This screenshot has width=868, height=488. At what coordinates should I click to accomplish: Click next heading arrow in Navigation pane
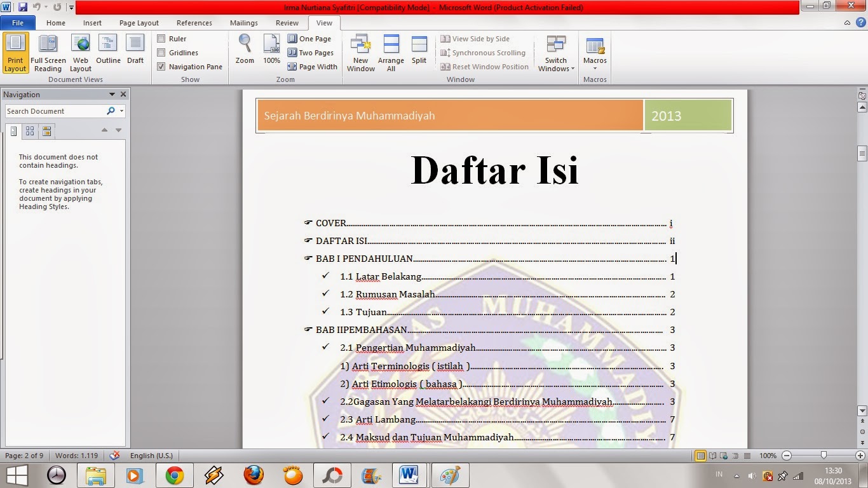coord(118,130)
